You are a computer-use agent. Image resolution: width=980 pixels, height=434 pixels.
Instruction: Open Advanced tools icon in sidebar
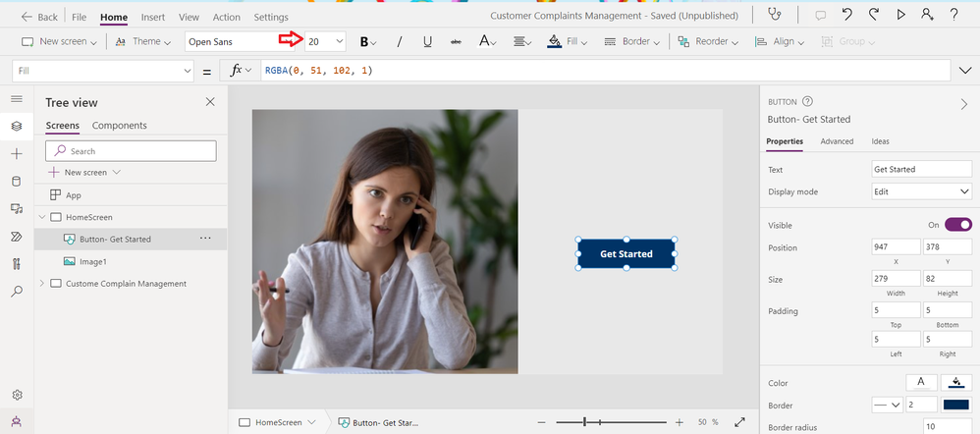click(x=17, y=264)
